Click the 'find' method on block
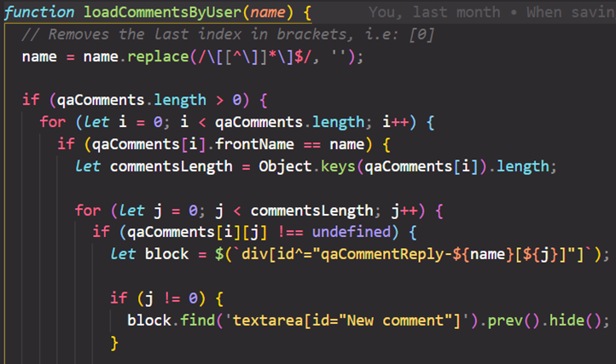 point(197,321)
